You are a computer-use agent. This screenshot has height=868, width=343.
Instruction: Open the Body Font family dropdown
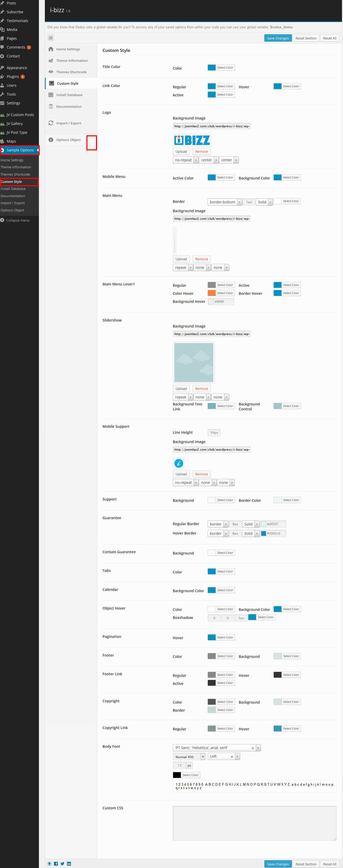coord(217,748)
